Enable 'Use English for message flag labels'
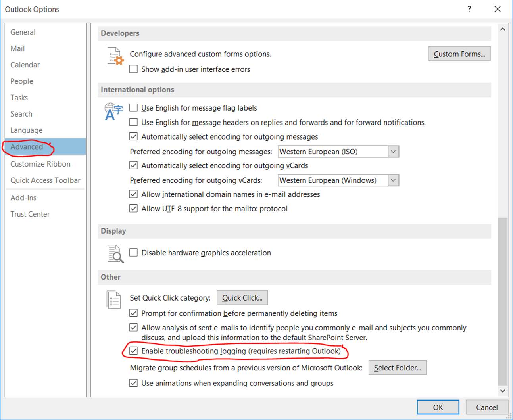The height and width of the screenshot is (420, 513). click(x=133, y=107)
